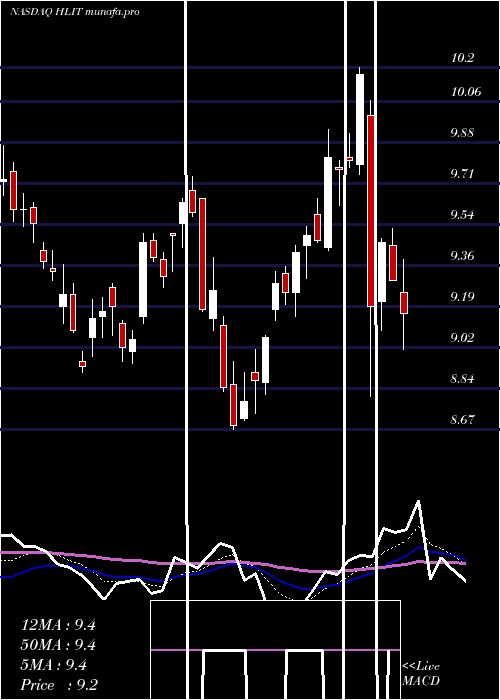Click the 10.06 price axis label
This screenshot has width=500, height=700.
pos(466,92)
